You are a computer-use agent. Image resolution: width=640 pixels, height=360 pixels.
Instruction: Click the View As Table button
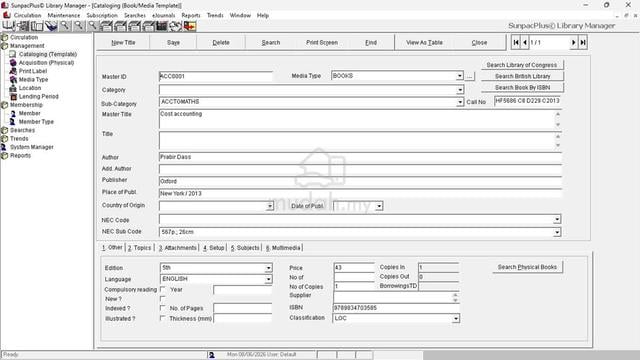click(424, 42)
